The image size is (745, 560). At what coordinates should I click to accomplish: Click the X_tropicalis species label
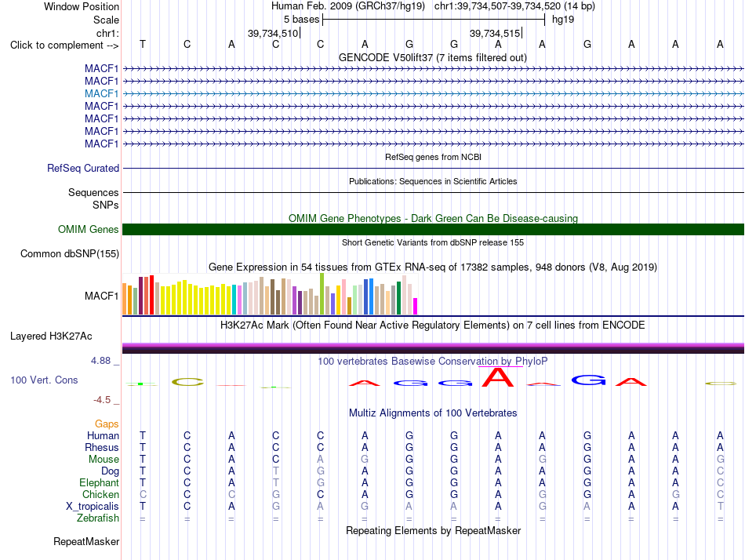(93, 507)
